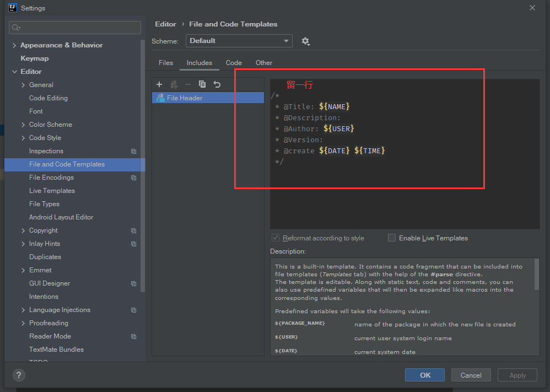Open TextMate Bundles settings

(x=56, y=350)
